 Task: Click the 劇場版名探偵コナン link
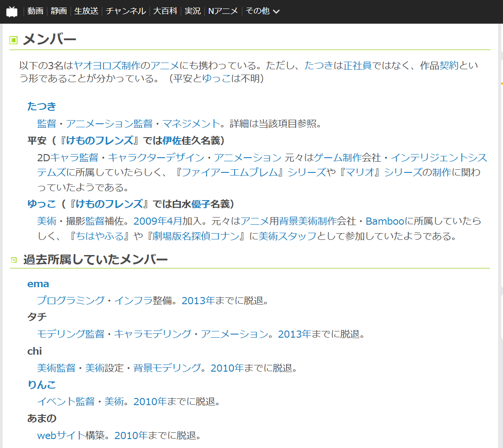coord(195,236)
